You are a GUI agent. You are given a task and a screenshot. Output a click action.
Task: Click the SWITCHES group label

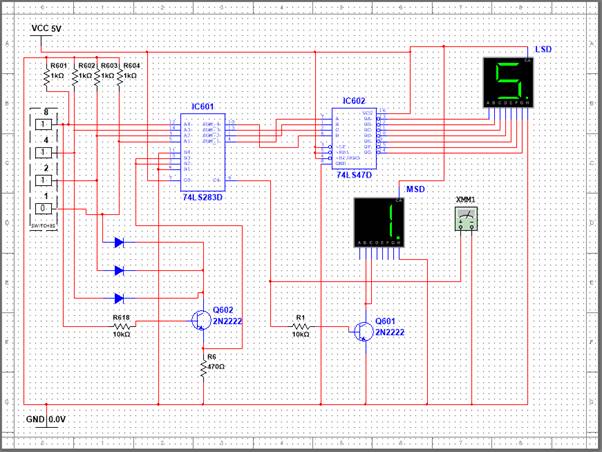43,226
